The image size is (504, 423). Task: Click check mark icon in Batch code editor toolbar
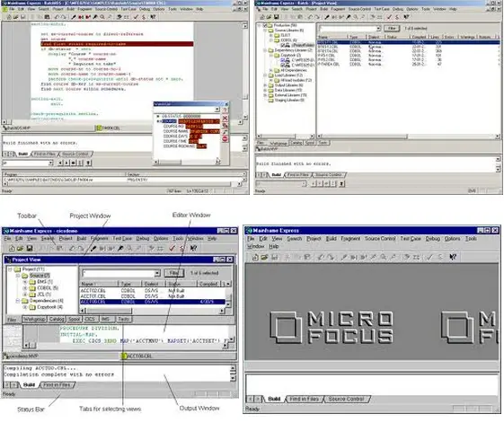click(x=136, y=17)
